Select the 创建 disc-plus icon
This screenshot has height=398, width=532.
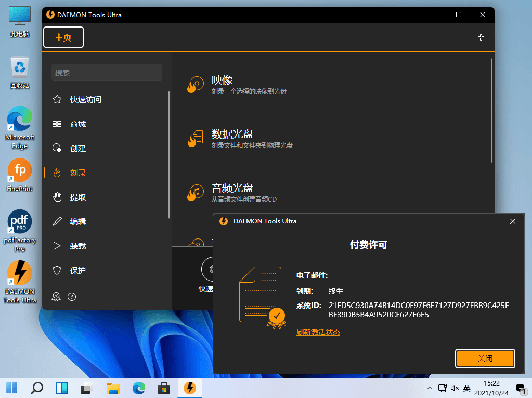coord(57,148)
